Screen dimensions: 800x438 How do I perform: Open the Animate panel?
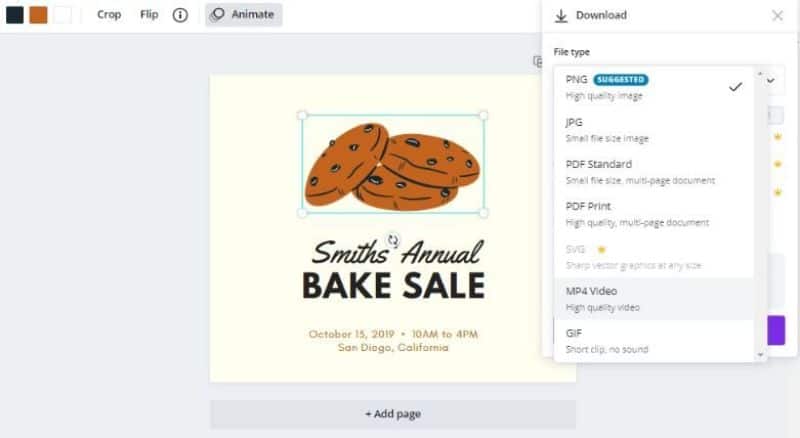243,15
